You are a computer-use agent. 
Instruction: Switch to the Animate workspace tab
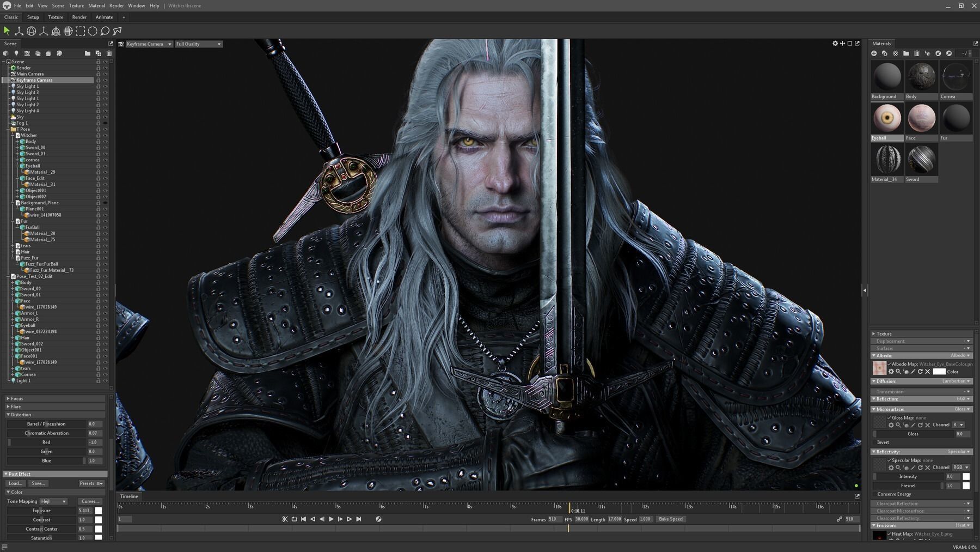(103, 17)
